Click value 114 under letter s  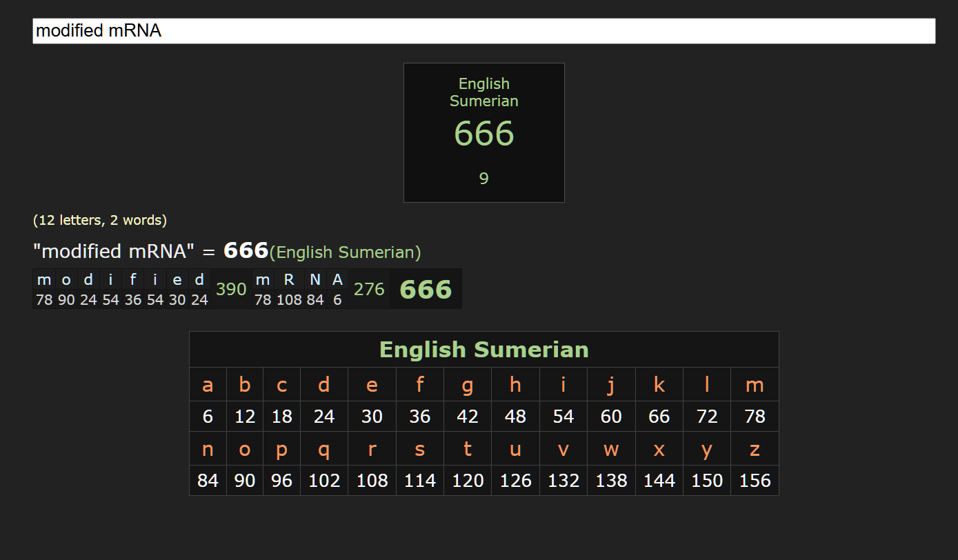[420, 481]
